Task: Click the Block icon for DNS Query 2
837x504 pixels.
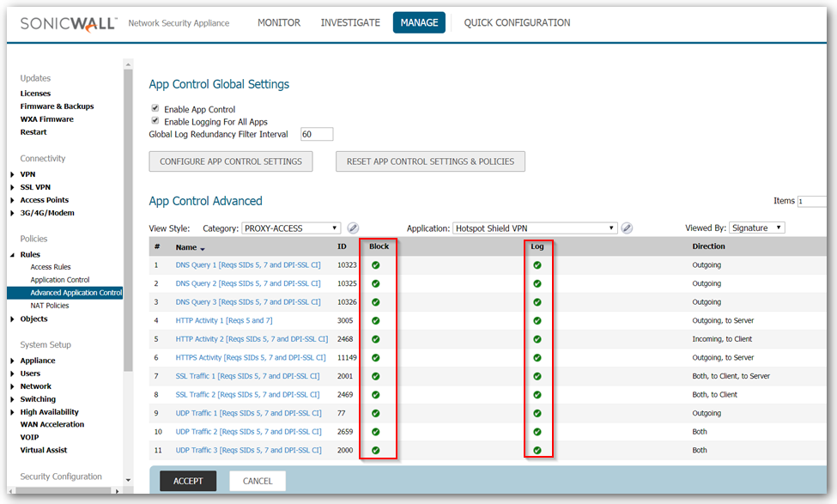Action: coord(376,283)
